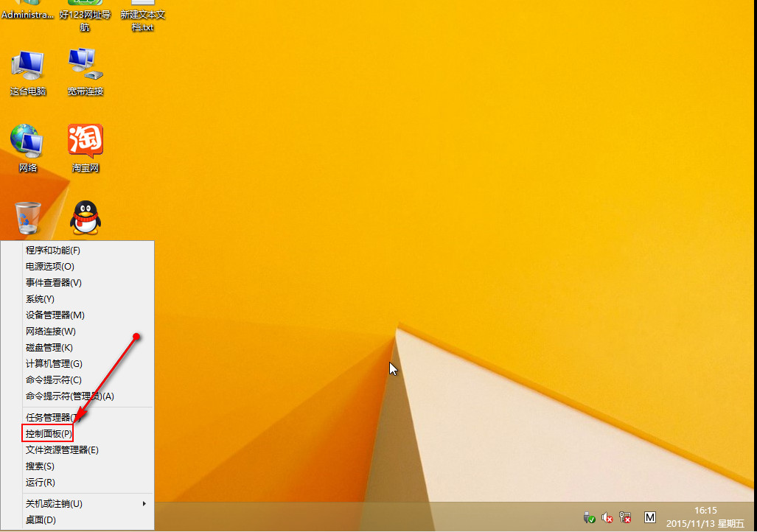This screenshot has width=757, height=532.
Task: Select 程序和功能(F) menu entry
Action: tap(53, 251)
